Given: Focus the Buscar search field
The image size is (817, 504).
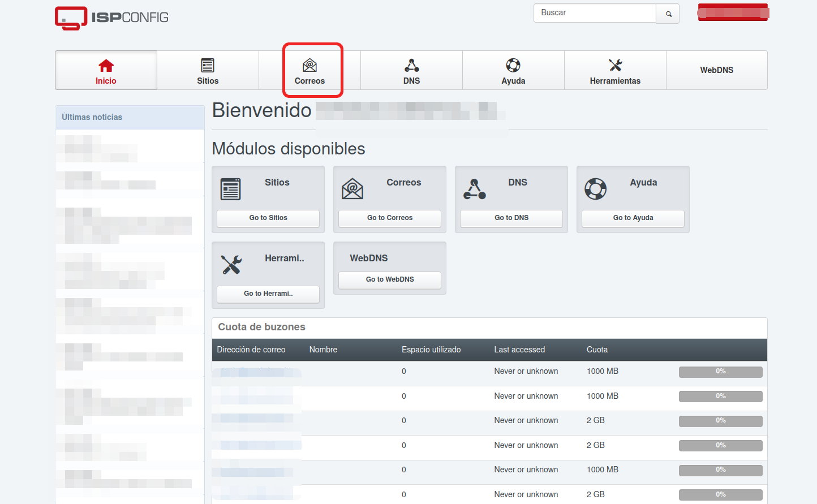Looking at the screenshot, I should 595,13.
